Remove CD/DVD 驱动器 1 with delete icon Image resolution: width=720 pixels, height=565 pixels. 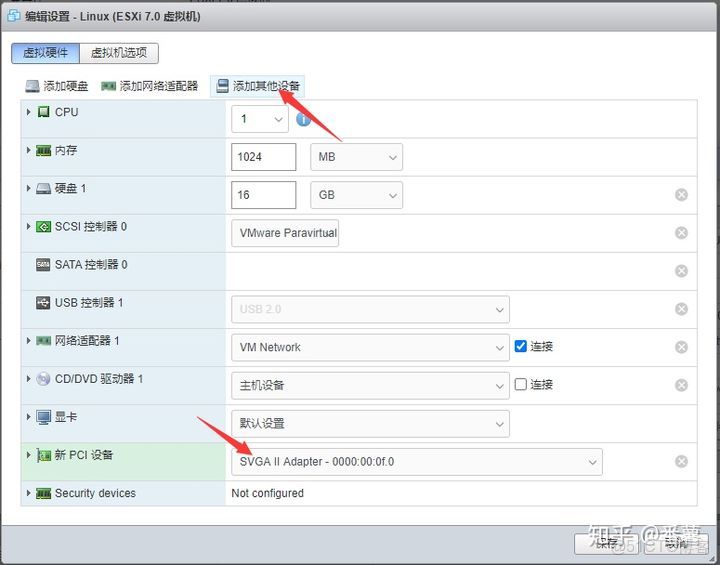[x=681, y=385]
